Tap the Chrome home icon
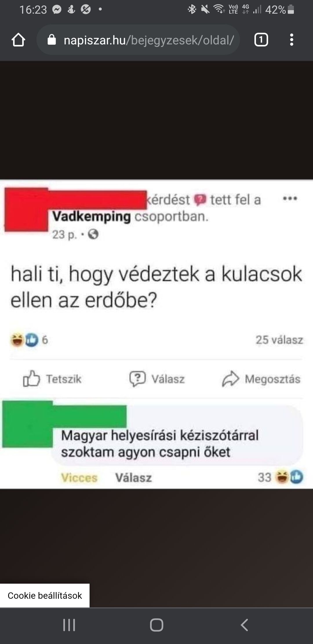Image resolution: width=313 pixels, height=644 pixels. (18, 40)
